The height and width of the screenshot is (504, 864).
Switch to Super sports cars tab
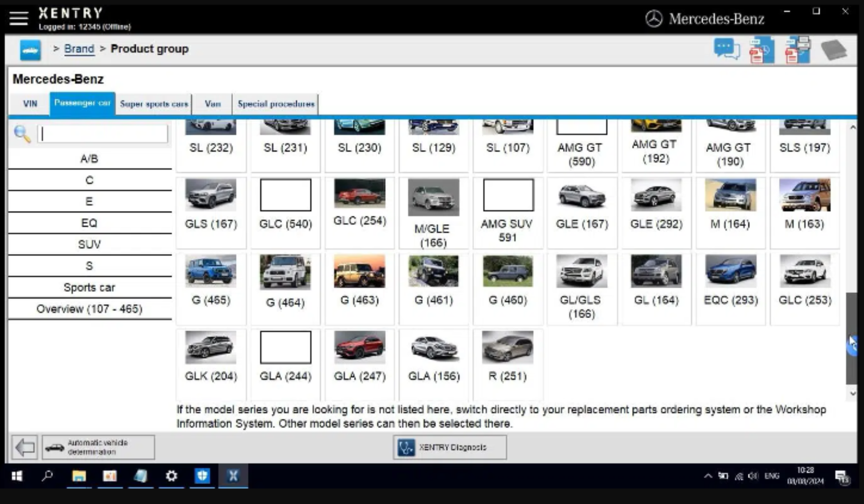click(154, 104)
